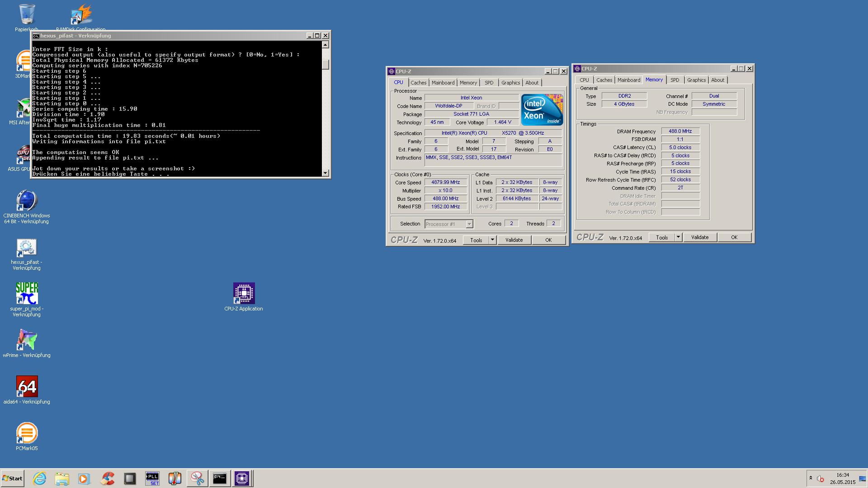Click Intel Xeon inside logo
The width and height of the screenshot is (868, 488).
pos(542,110)
